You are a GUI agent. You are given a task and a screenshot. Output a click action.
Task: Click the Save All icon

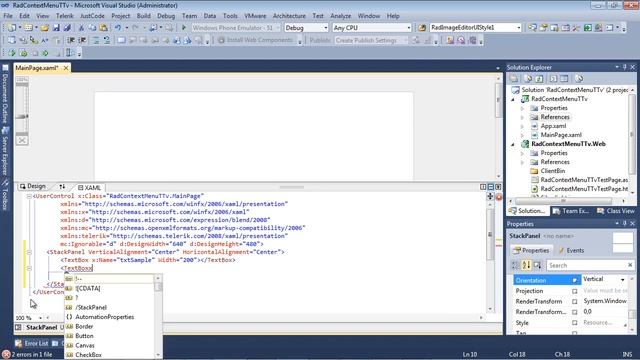[67, 28]
